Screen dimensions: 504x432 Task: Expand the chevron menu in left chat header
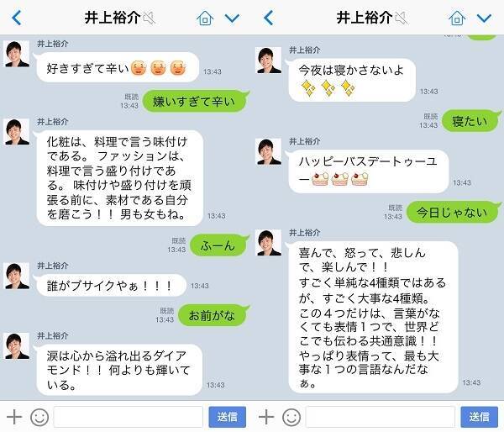(x=232, y=18)
